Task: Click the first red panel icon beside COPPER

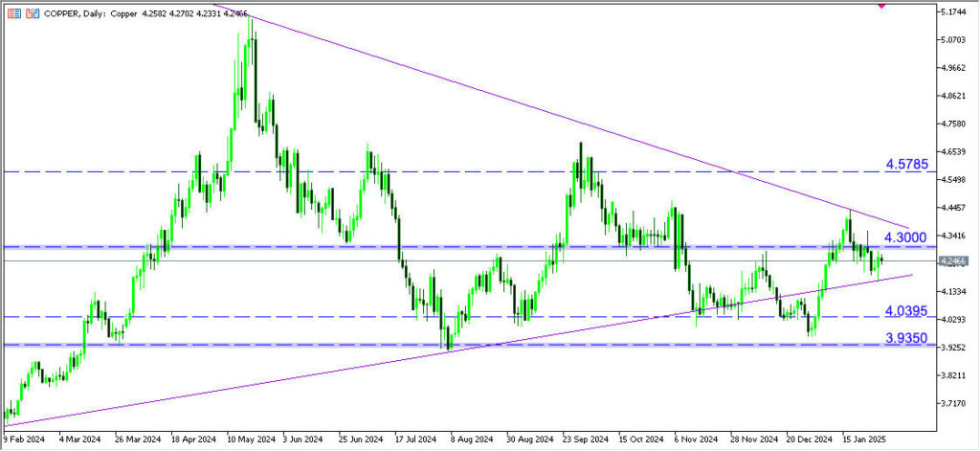Action: pos(12,14)
